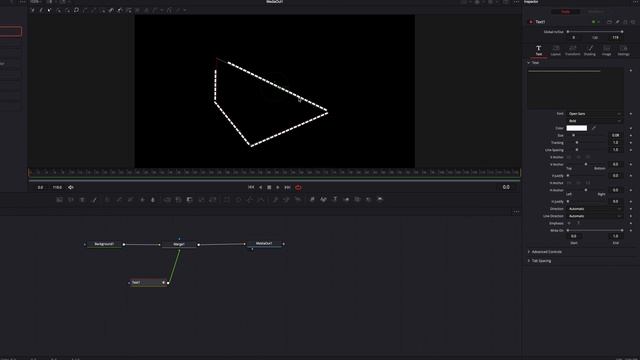Add a Polygon mask from the toolbar

(250, 200)
